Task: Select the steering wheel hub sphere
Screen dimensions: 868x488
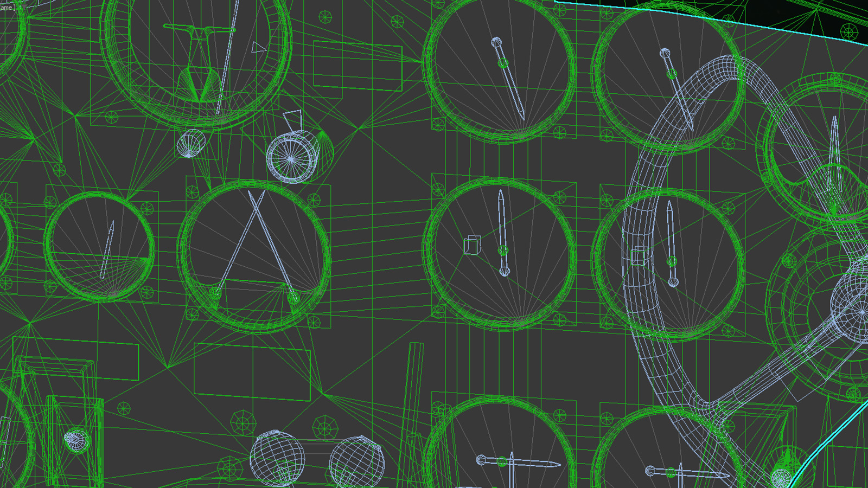Action: [x=853, y=299]
